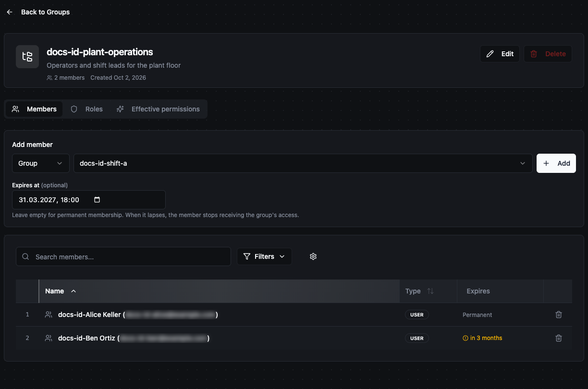
Task: Click the back arrow icon
Action: point(10,12)
